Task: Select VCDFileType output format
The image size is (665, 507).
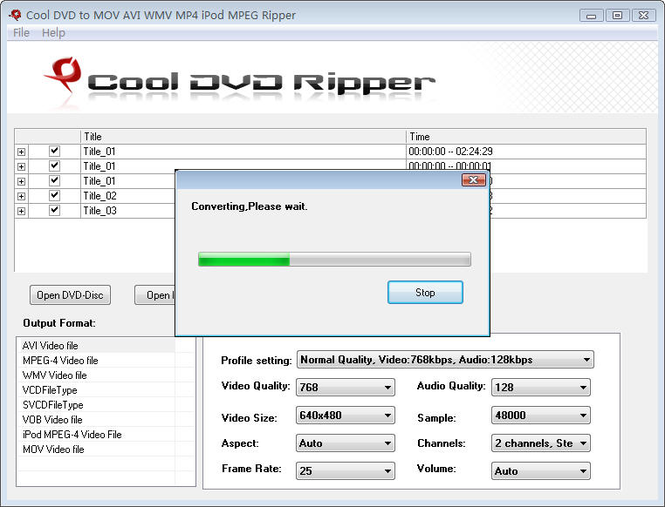Action: coord(97,390)
